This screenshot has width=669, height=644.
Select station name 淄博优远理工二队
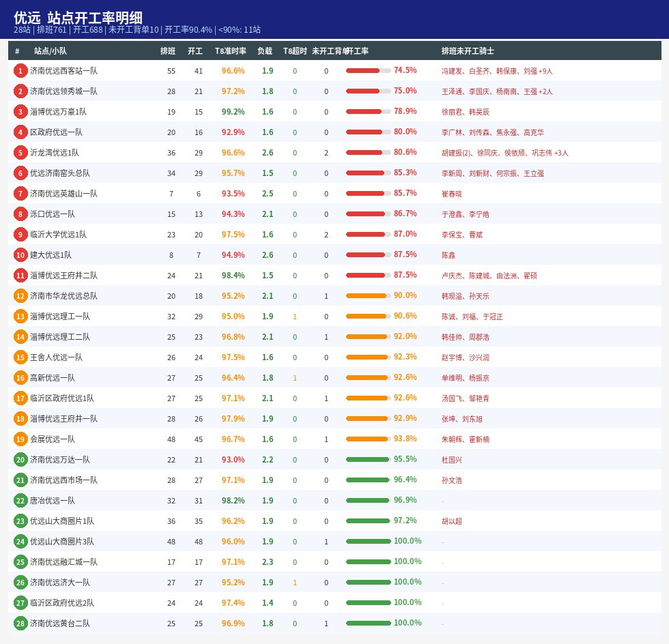point(60,337)
